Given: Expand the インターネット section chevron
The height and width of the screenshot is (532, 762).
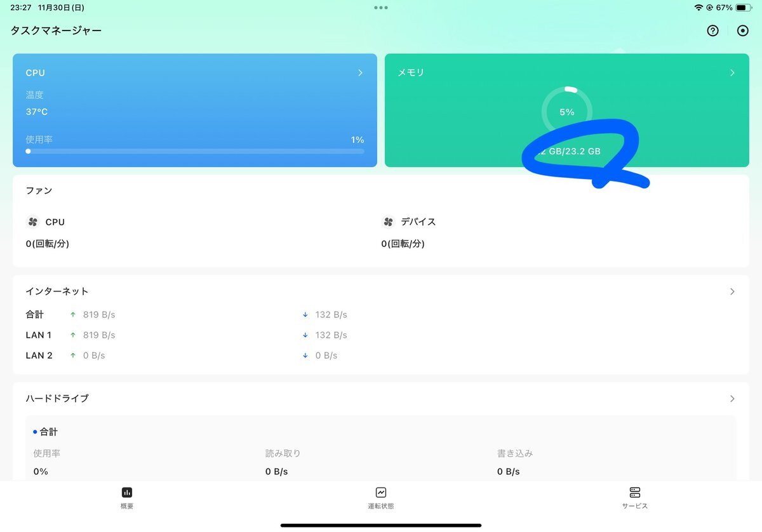Looking at the screenshot, I should click(x=732, y=291).
